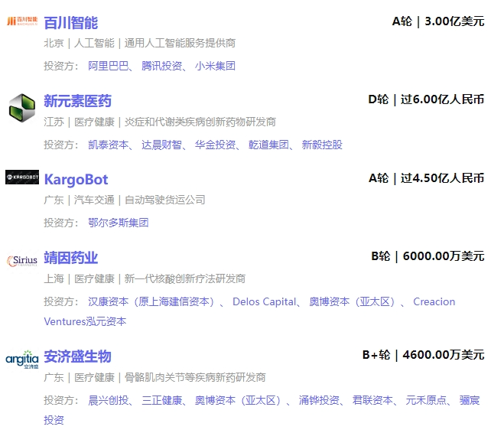The image size is (504, 433).
Task: Click the 新元素医药 green cube logo
Action: (22, 108)
